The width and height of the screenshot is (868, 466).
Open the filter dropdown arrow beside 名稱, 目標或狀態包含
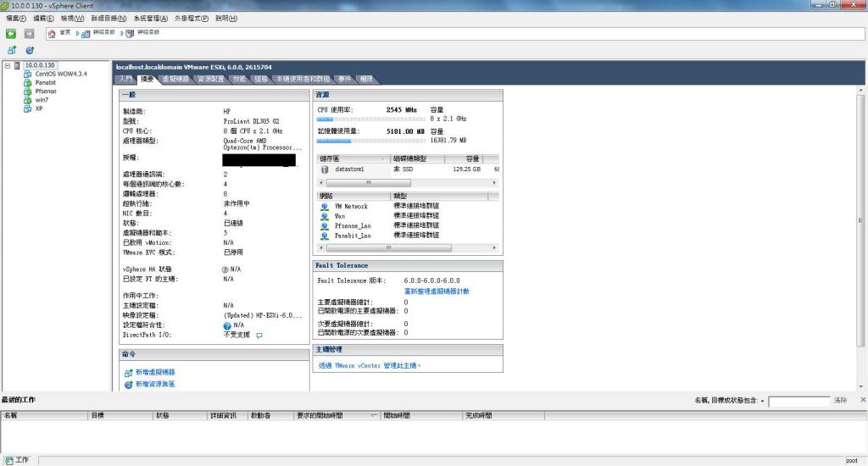pos(762,401)
